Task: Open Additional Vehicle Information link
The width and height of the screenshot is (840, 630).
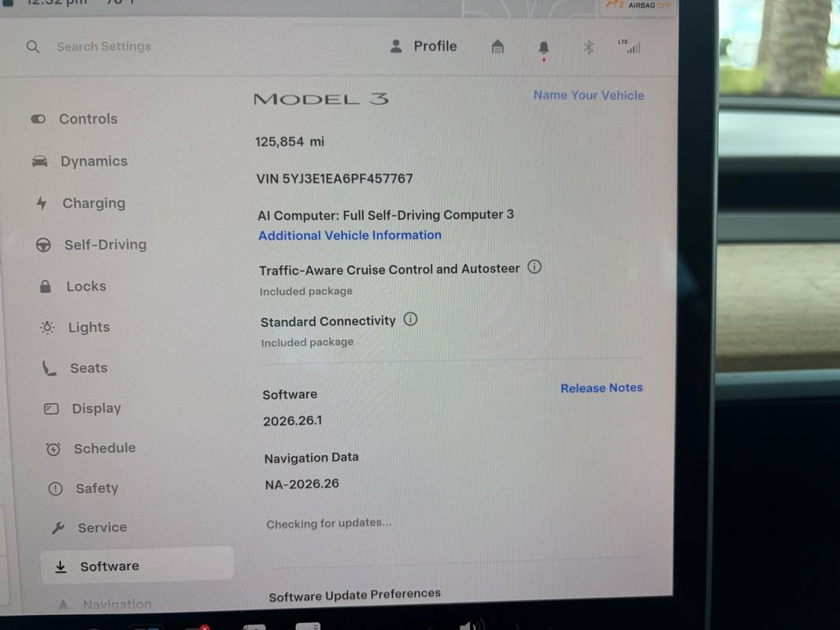Action: pyautogui.click(x=350, y=235)
